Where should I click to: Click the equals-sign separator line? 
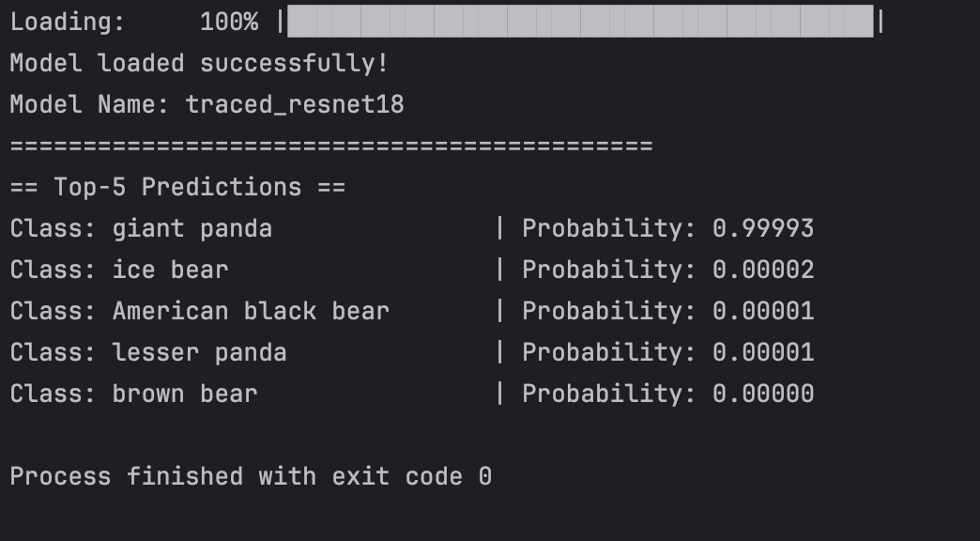pos(330,146)
